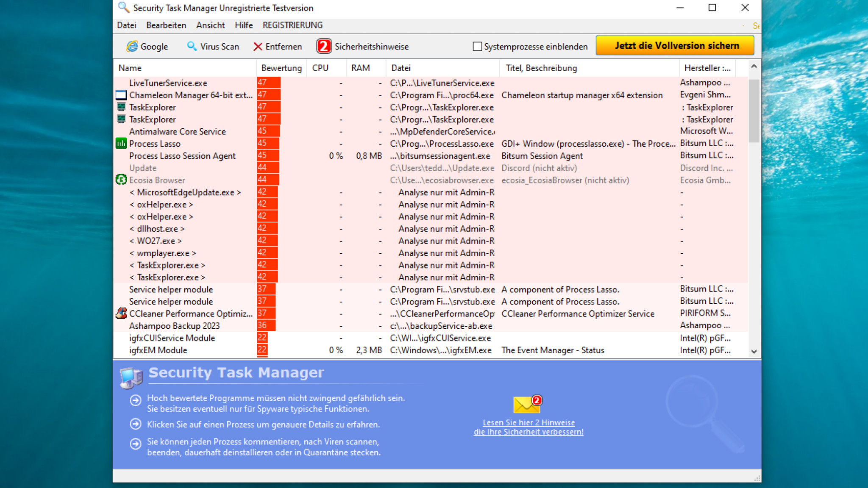
Task: Select Ashampoo Backup 2023 process
Action: coord(430,326)
